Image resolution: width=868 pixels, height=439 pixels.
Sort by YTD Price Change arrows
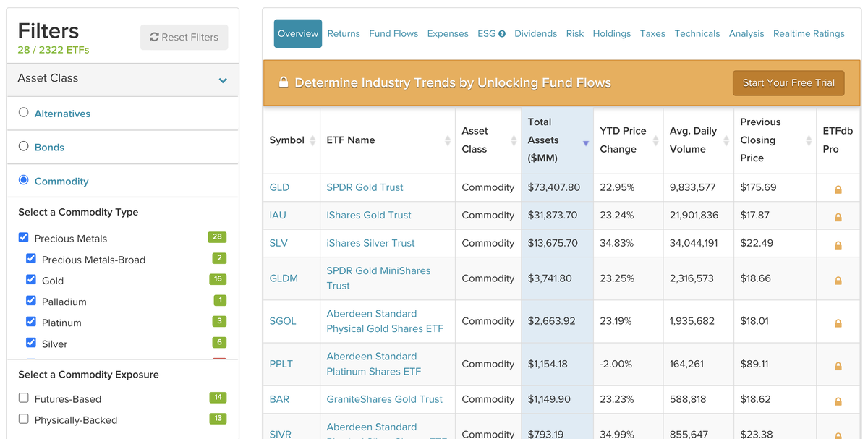pos(655,140)
